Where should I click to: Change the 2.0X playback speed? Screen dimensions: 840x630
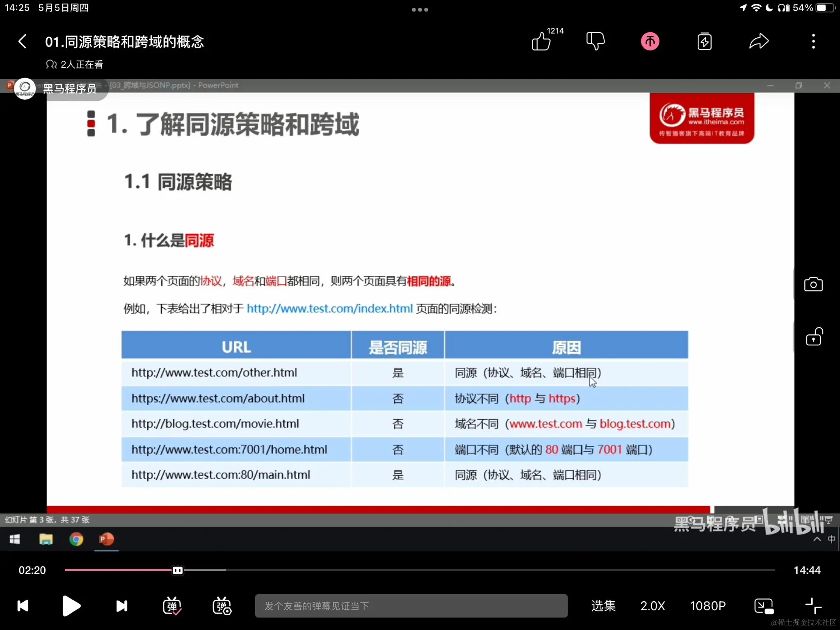(x=653, y=606)
